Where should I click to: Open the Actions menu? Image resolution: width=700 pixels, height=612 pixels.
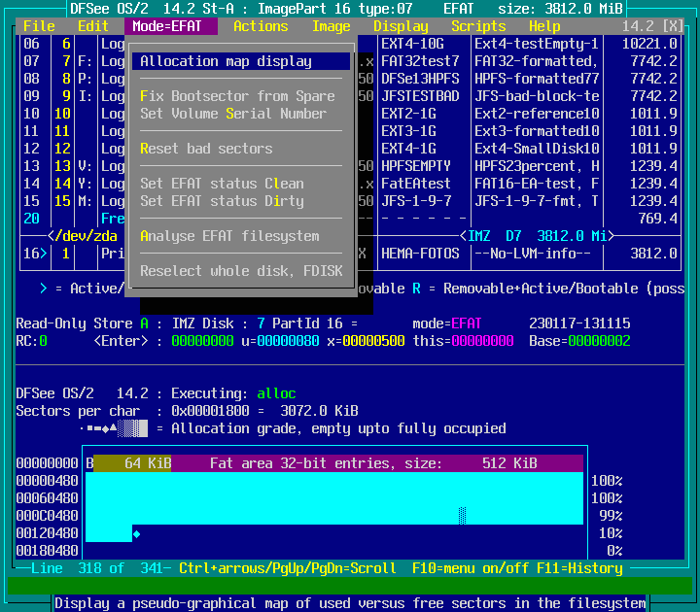coord(261,26)
